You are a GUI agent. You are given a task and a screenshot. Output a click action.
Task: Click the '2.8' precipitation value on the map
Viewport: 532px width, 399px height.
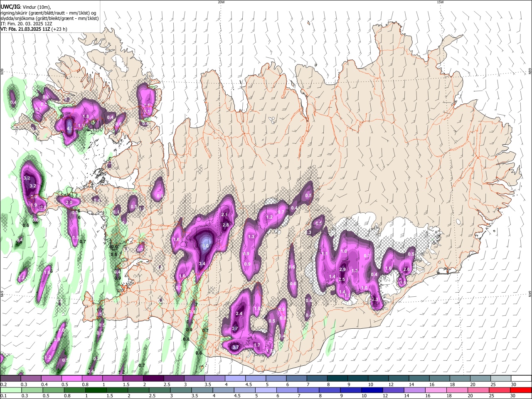coord(226,225)
